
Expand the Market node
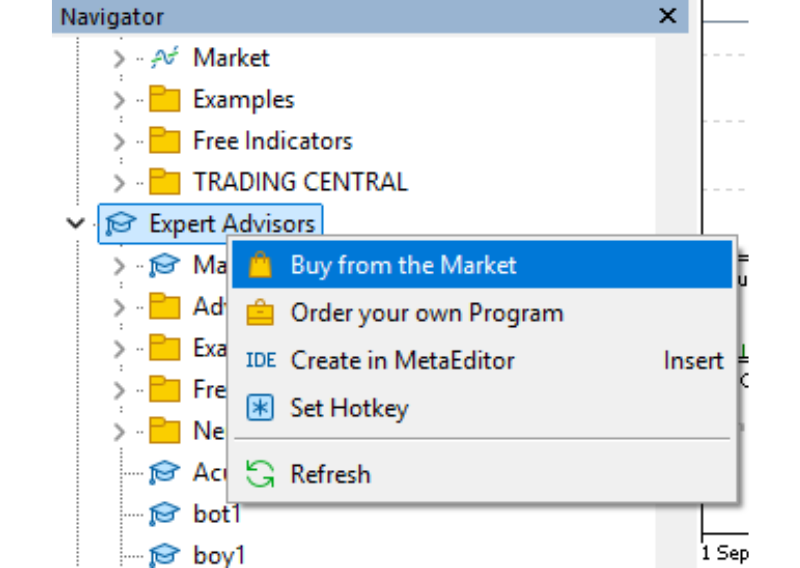[x=119, y=59]
